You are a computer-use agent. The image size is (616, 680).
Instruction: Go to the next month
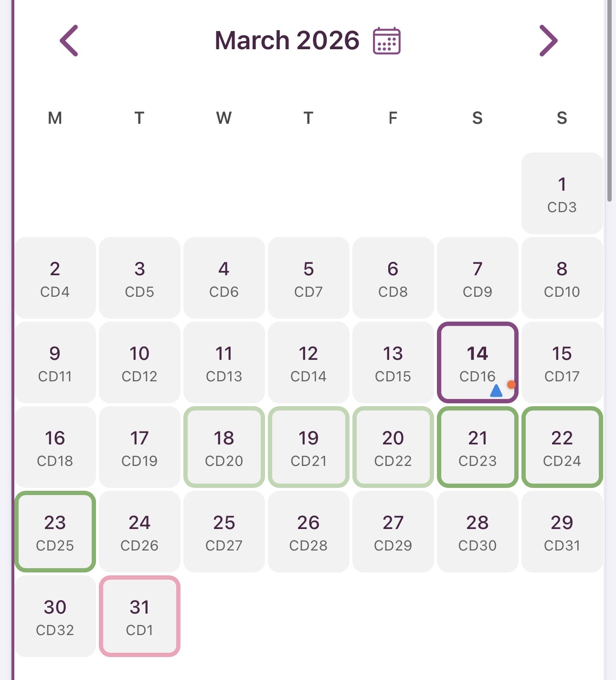coord(548,41)
